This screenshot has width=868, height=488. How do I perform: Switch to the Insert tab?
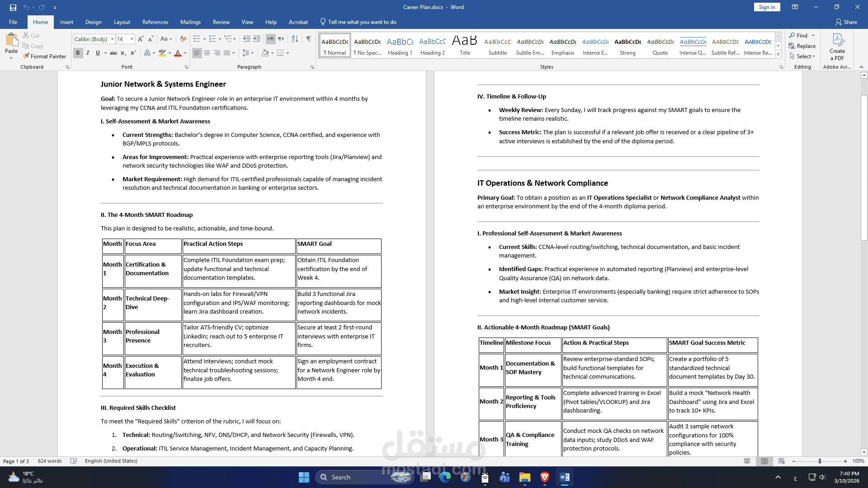pos(66,22)
